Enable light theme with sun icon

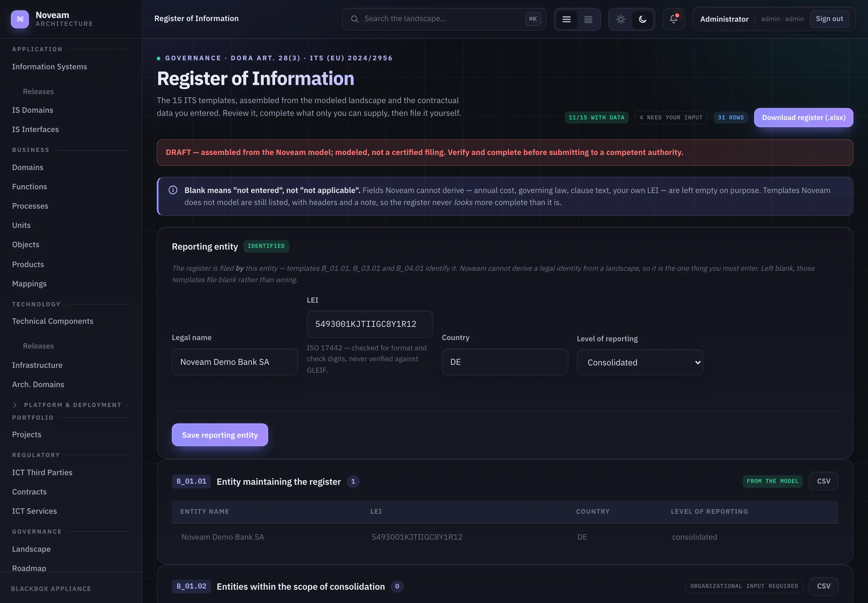click(x=621, y=19)
